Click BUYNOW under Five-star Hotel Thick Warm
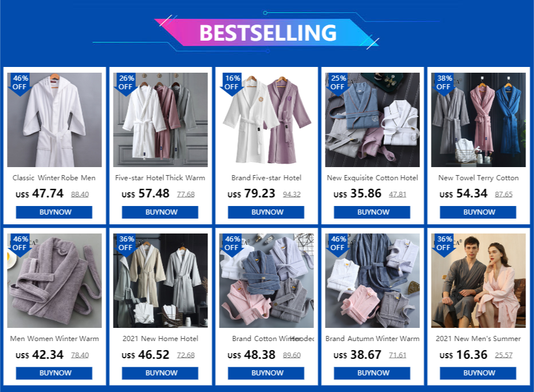Image resolution: width=534 pixels, height=392 pixels. click(x=160, y=212)
